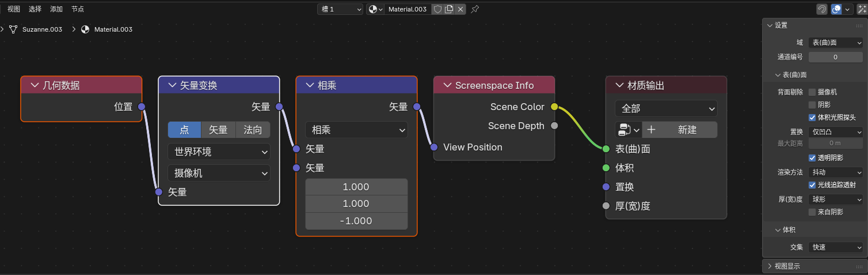Open the 槽 1 slot dropdown
This screenshot has width=868, height=275.
pos(340,9)
